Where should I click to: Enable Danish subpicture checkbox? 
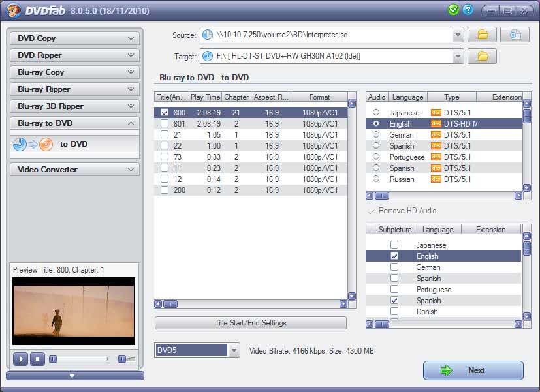(394, 311)
